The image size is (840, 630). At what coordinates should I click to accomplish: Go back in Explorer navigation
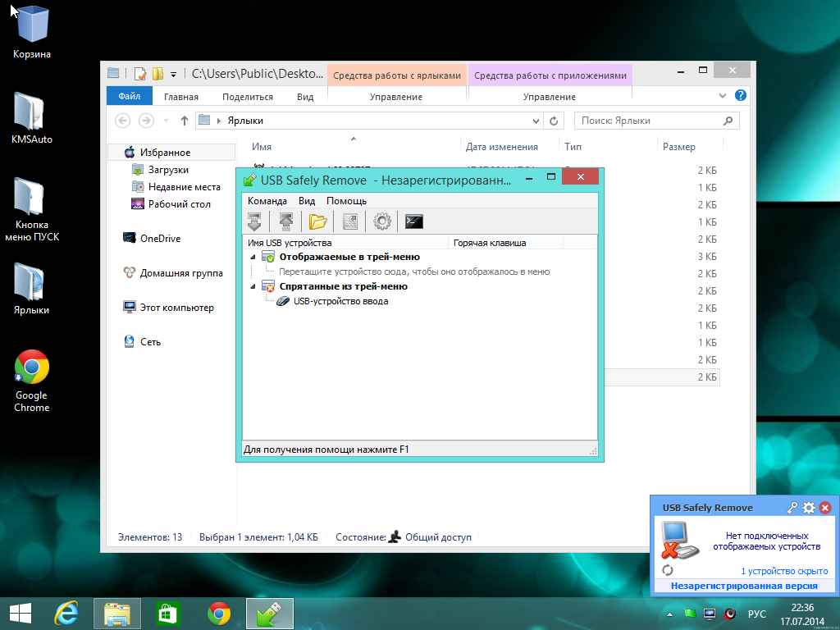pos(123,121)
